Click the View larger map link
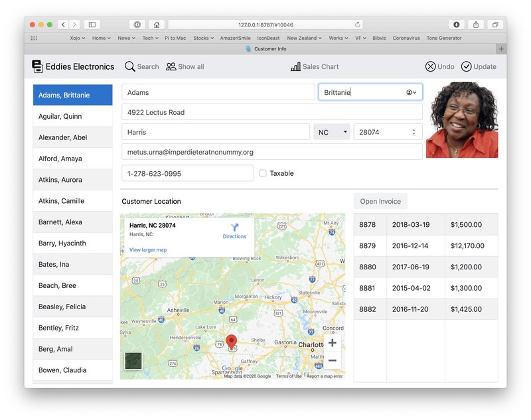The image size is (531, 420). coord(148,250)
